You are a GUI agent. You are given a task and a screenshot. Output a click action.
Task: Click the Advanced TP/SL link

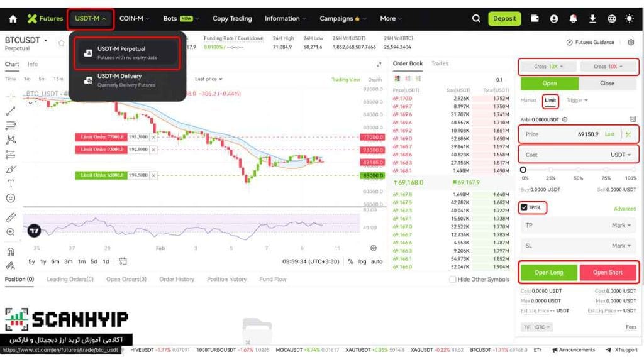tap(625, 209)
